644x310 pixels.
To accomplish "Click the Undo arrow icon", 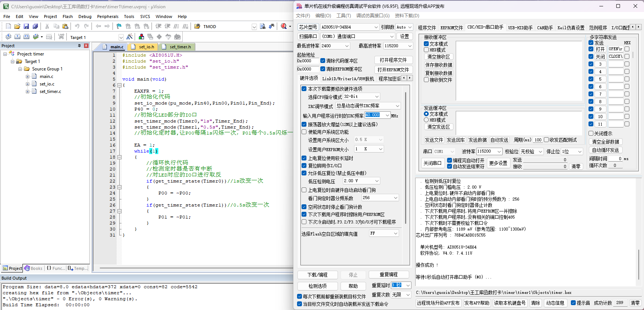I will click(x=77, y=26).
